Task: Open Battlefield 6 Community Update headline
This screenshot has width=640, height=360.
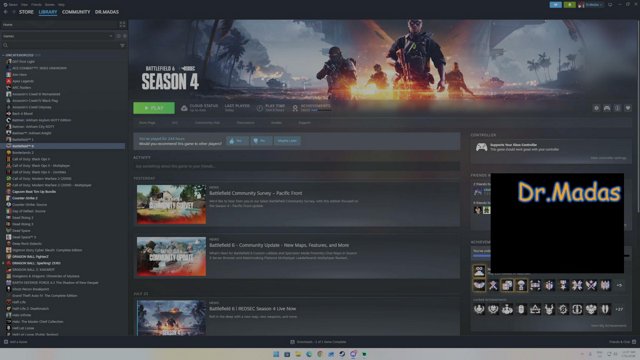Action: coord(279,245)
